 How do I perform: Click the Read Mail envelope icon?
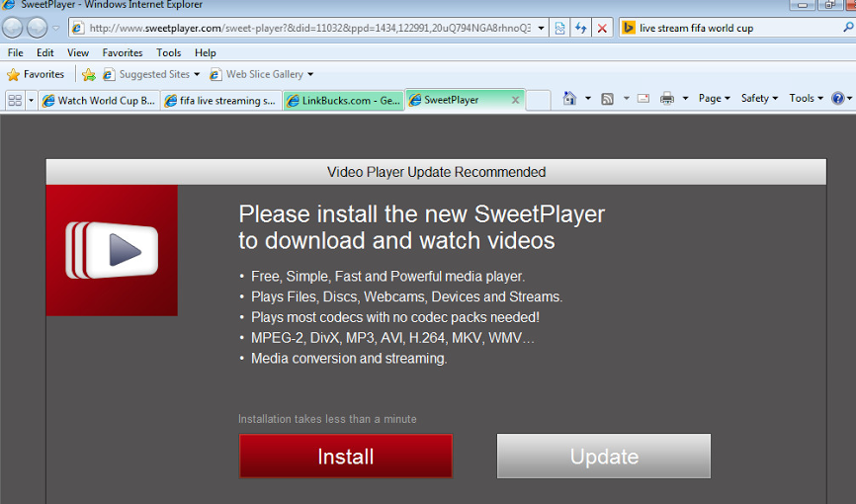[x=643, y=99]
